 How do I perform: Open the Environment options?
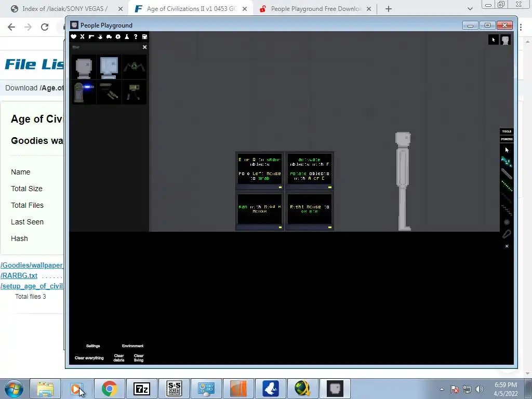coord(132,345)
